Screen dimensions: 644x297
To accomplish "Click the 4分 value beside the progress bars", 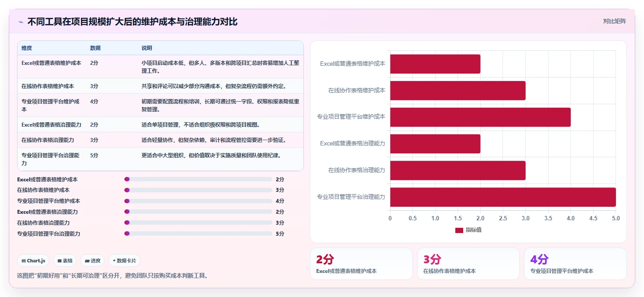I will click(x=280, y=201).
